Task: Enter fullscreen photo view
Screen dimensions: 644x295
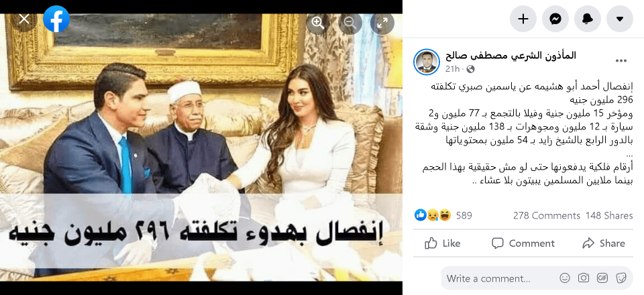Action: pyautogui.click(x=382, y=23)
